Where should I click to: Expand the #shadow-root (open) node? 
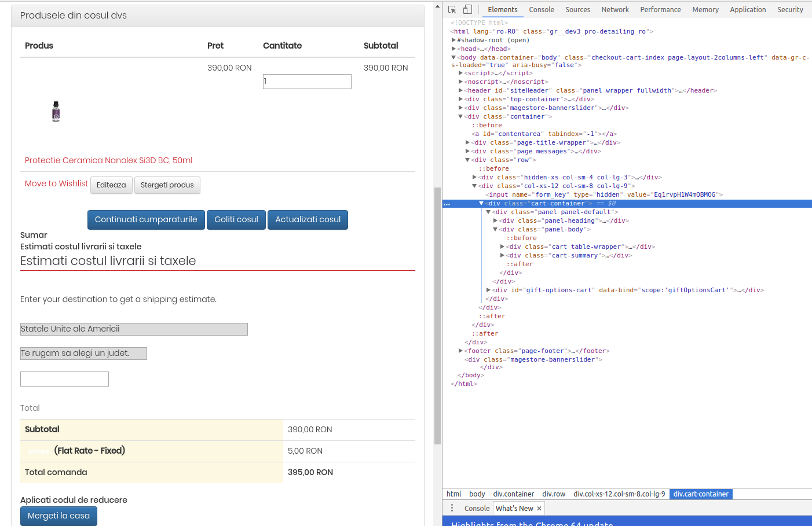tap(453, 40)
